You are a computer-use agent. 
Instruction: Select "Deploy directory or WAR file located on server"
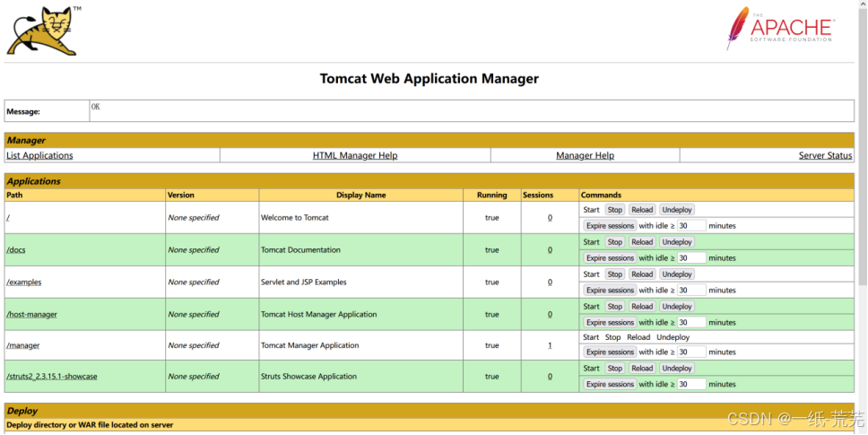coord(90,425)
